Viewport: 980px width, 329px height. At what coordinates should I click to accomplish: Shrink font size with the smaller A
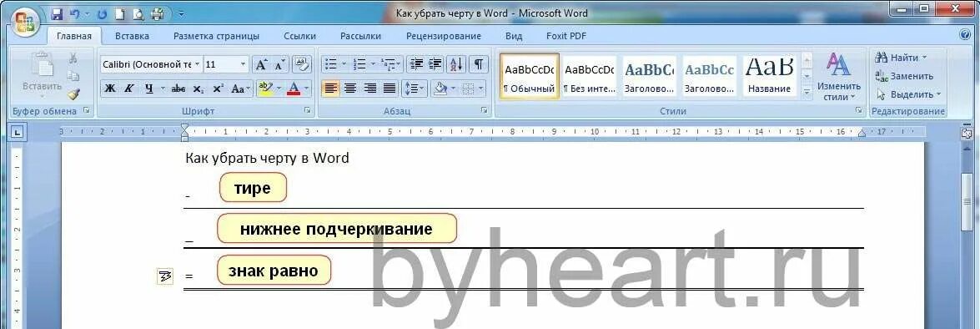pyautogui.click(x=279, y=64)
